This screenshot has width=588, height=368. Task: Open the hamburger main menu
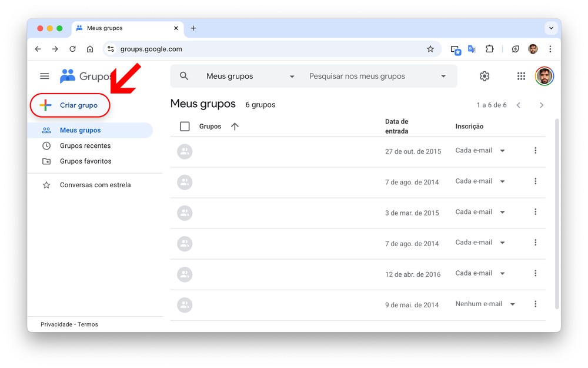pyautogui.click(x=45, y=76)
